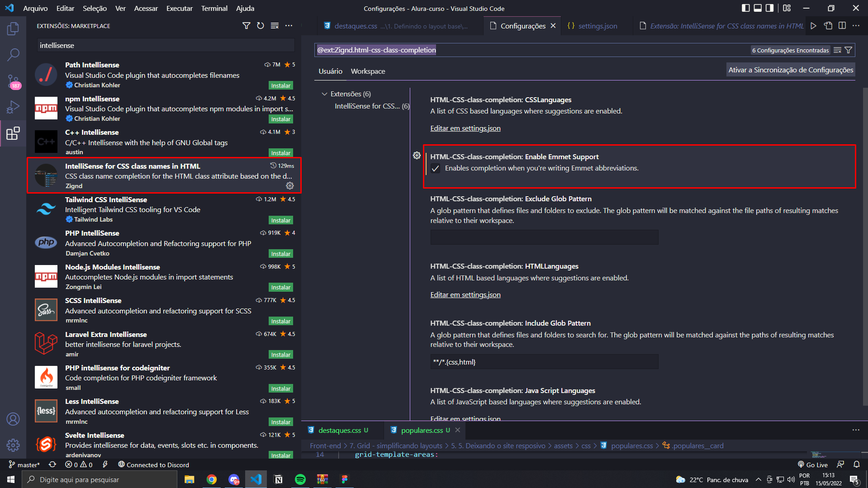Select the Workspace settings tab
The width and height of the screenshot is (868, 488).
pos(368,71)
